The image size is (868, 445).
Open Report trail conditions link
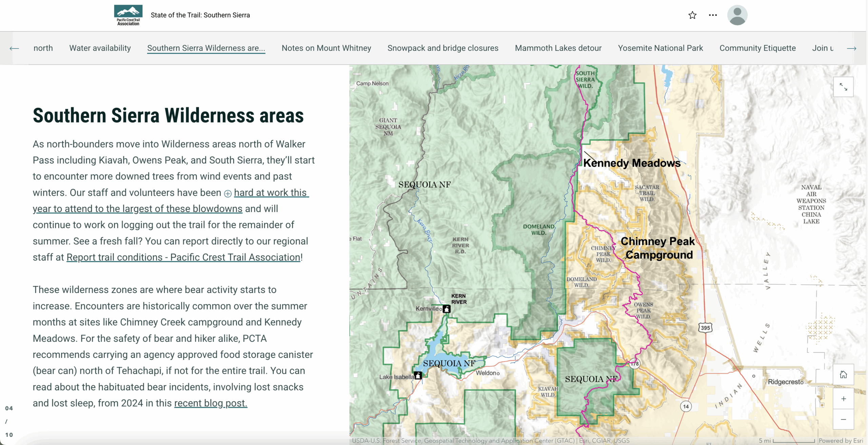coord(183,257)
